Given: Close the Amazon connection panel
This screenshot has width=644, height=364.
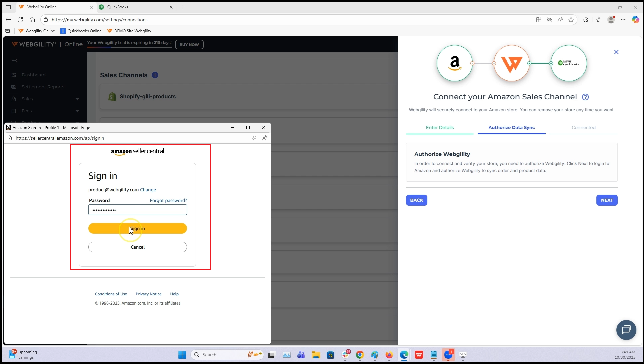Looking at the screenshot, I should (x=616, y=52).
